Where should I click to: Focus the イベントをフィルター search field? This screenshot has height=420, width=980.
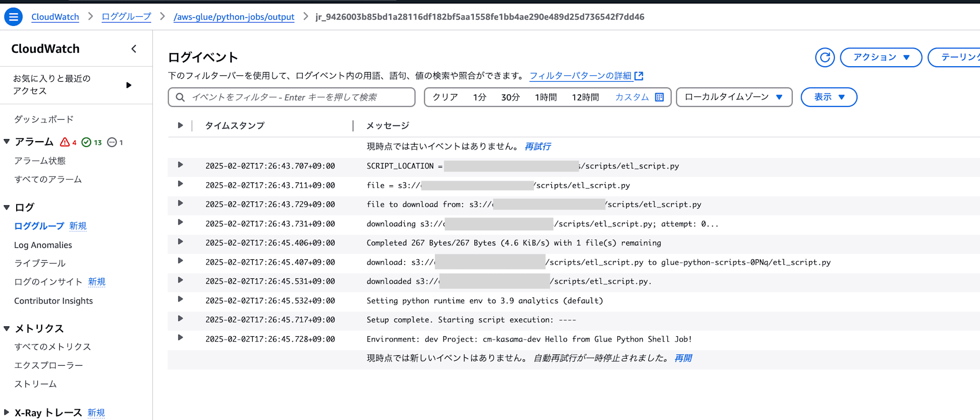tap(292, 97)
